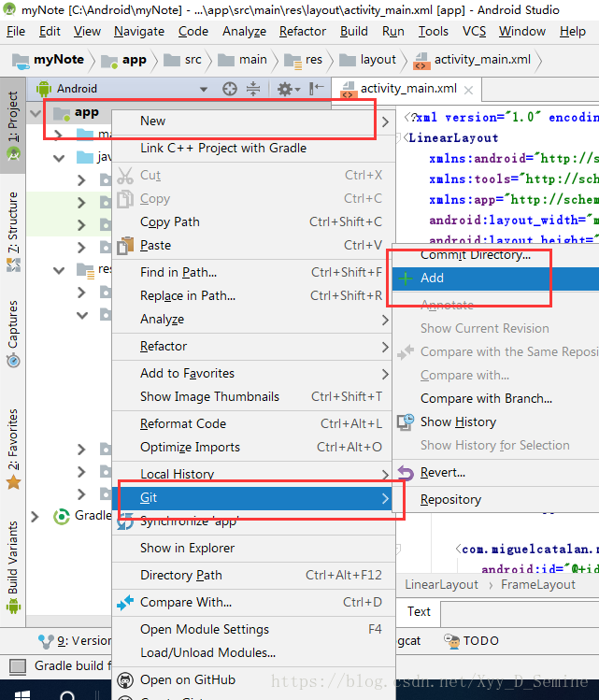Expand the Analyze submenu in context menu
The height and width of the screenshot is (700, 599).
pos(253,320)
